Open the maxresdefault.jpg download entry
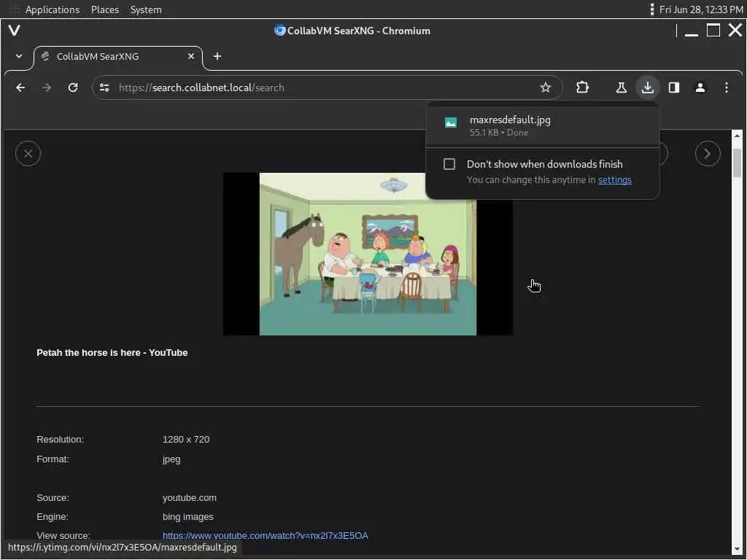 coord(543,125)
